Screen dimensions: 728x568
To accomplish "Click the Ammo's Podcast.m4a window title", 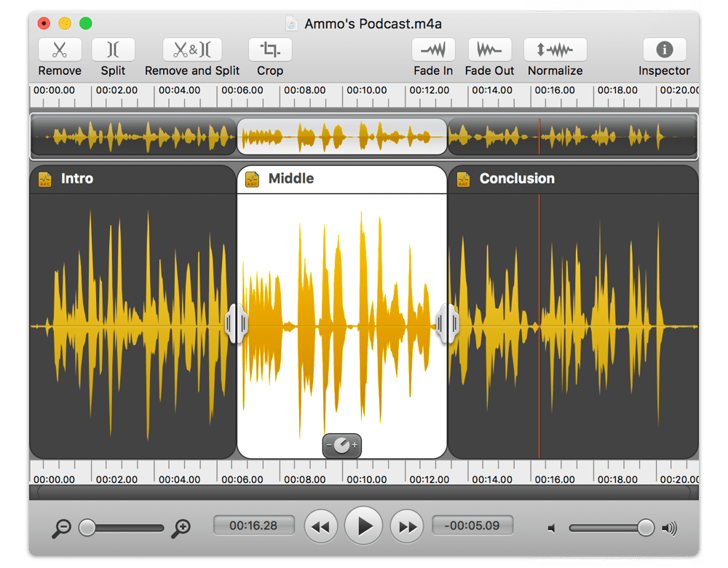I will [x=373, y=24].
